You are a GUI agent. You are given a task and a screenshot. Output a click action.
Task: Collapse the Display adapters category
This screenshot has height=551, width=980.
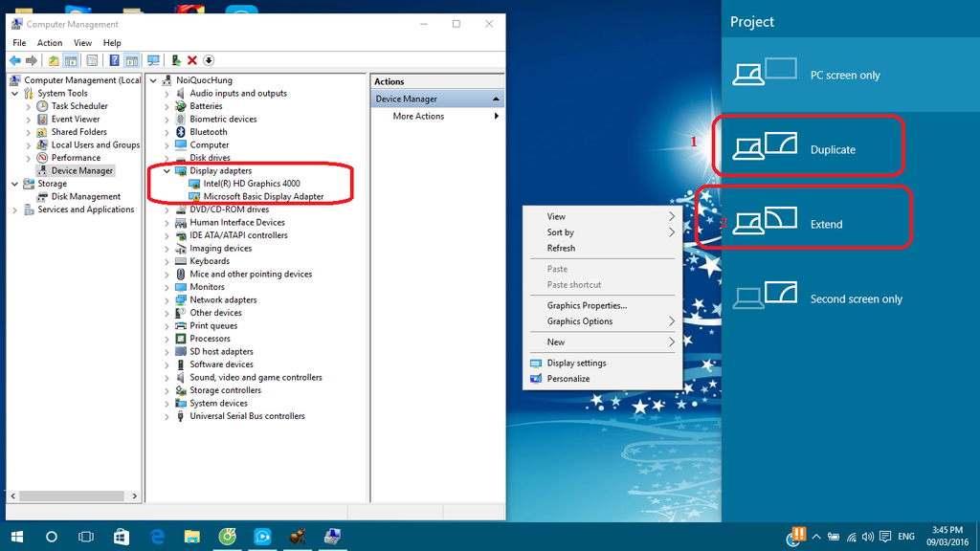click(x=167, y=171)
